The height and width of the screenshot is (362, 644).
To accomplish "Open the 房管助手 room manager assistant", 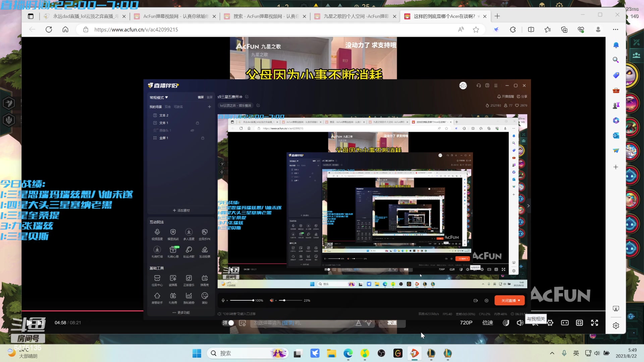I will (x=157, y=298).
